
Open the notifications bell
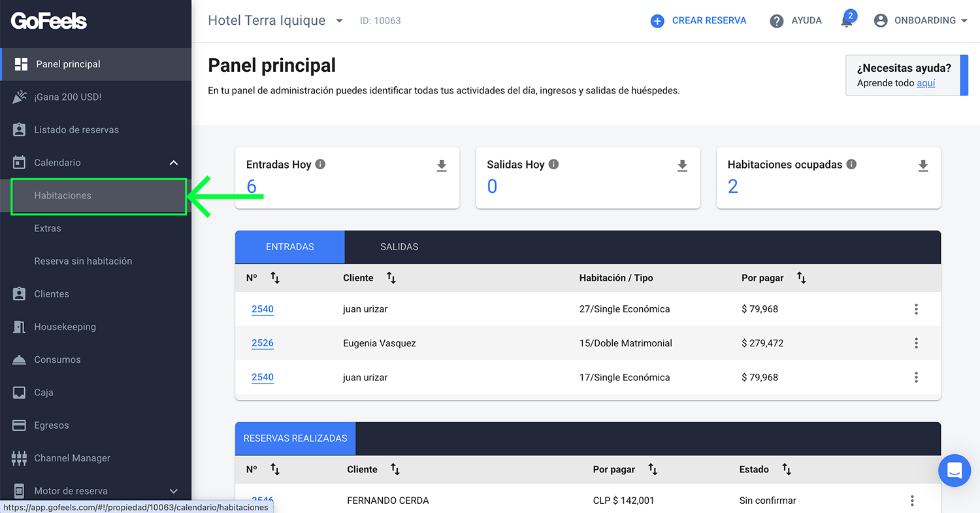pos(847,21)
